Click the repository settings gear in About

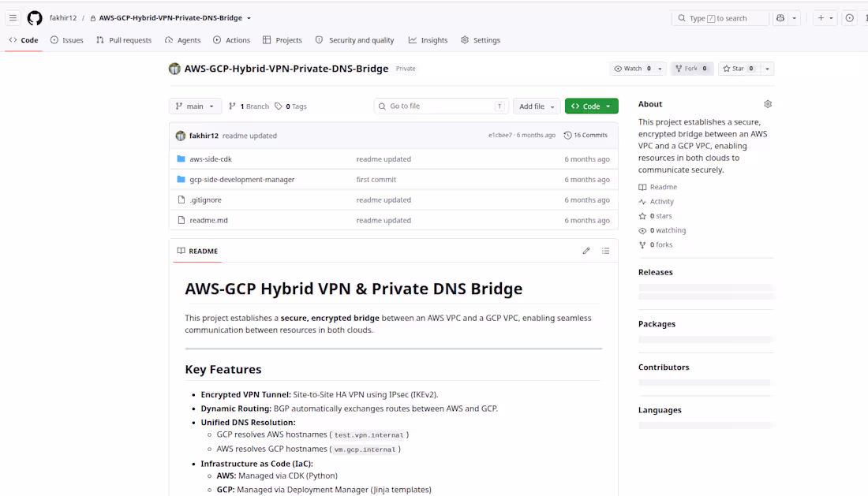767,104
